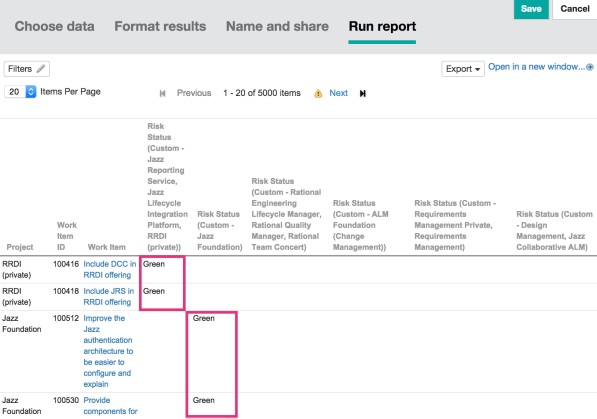Viewport: 597px width, 419px height.
Task: Open work item Include DCC in RRDI offering
Action: 110,269
